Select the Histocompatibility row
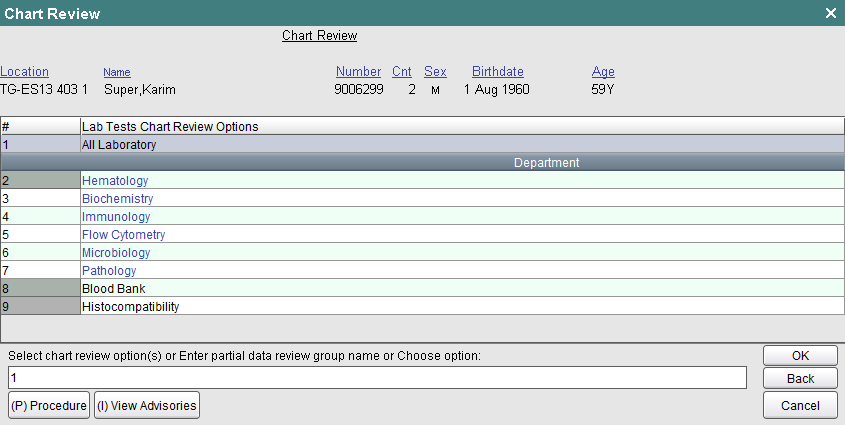 point(422,306)
